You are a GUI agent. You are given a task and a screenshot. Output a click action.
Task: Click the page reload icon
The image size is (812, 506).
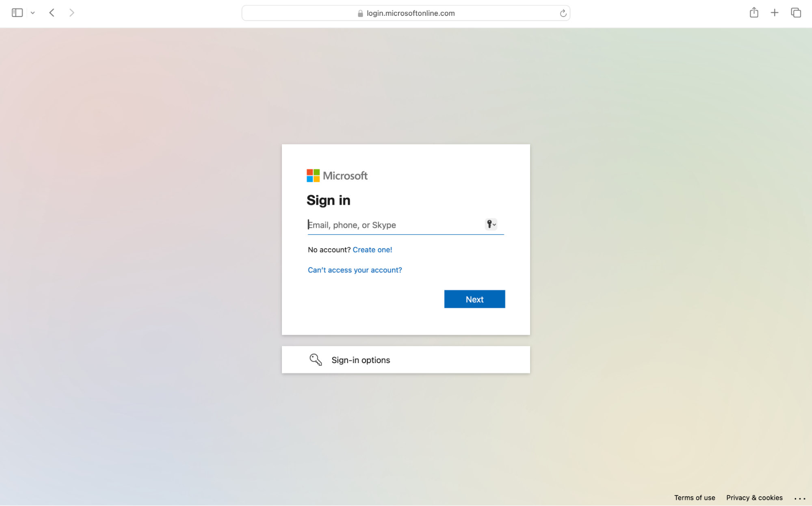click(563, 13)
